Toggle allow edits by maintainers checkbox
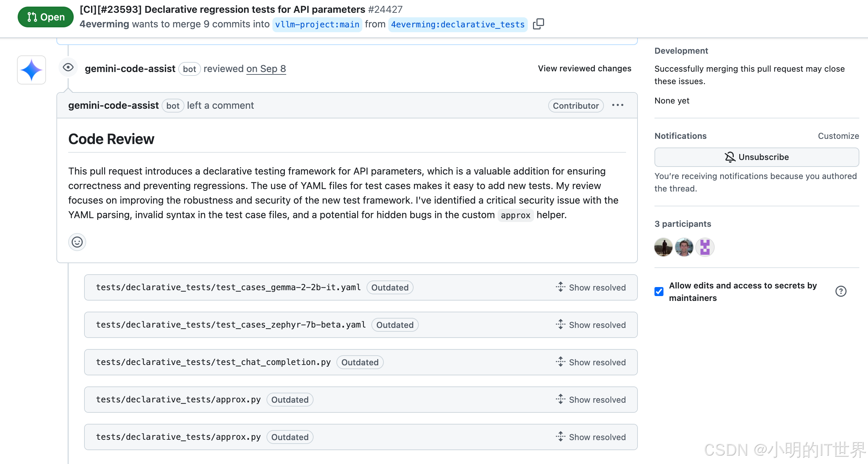 659,292
